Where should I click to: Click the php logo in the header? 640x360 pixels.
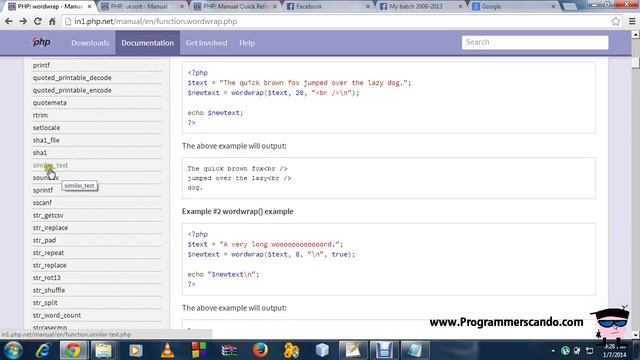coord(41,42)
